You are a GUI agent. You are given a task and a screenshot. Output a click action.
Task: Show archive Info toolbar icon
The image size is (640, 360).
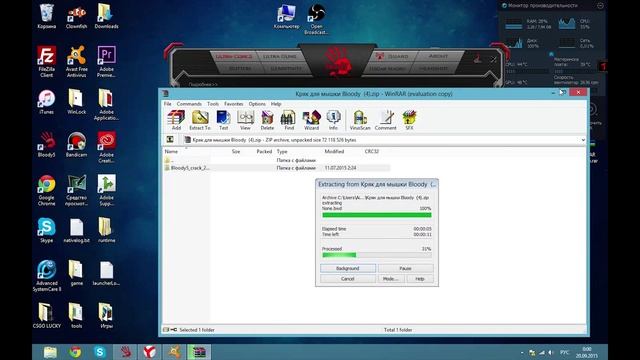[333, 120]
